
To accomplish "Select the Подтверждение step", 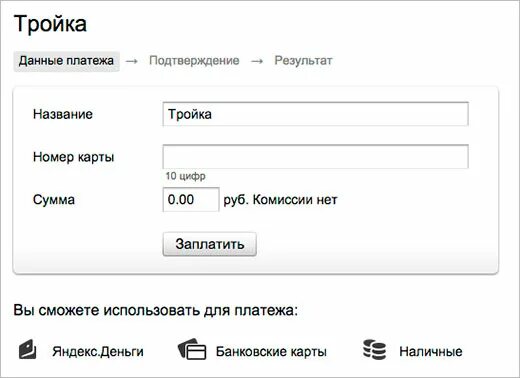I will point(194,61).
